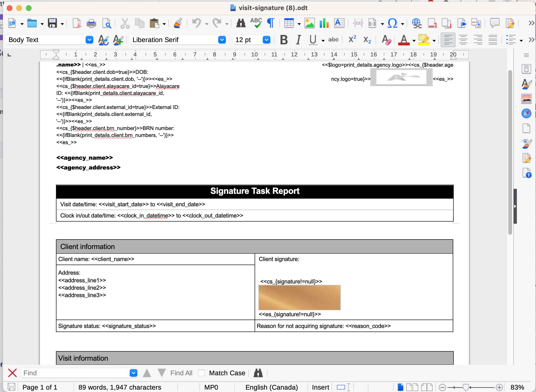Open sidebar Styles deck
Screen dimensions: 536x392
tap(526, 84)
